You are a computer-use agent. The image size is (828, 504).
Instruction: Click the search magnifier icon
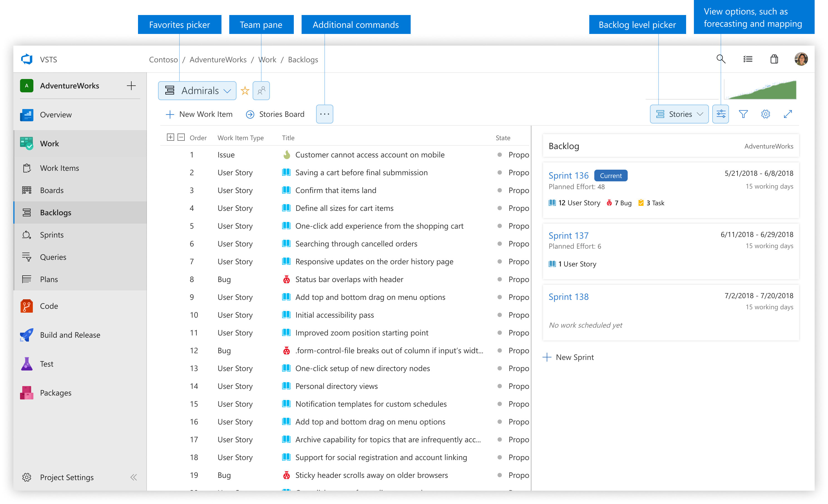721,59
